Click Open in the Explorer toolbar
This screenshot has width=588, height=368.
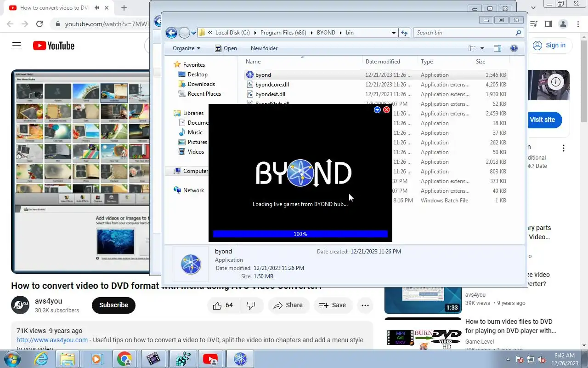(226, 48)
